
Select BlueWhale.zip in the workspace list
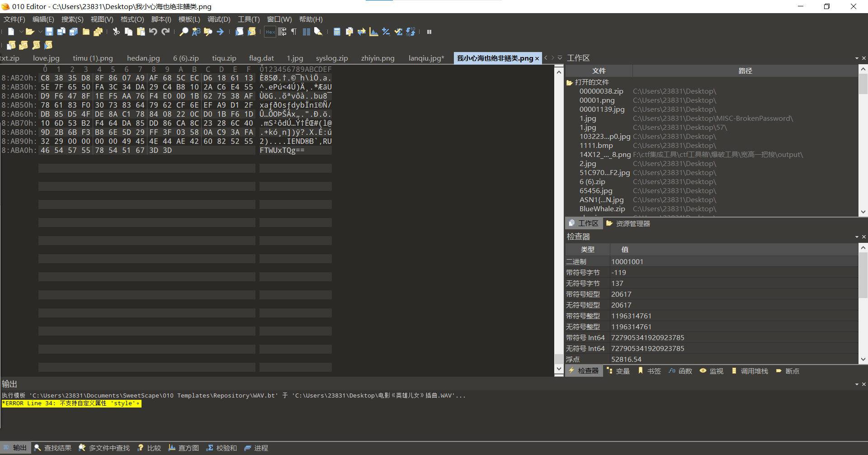[602, 209]
